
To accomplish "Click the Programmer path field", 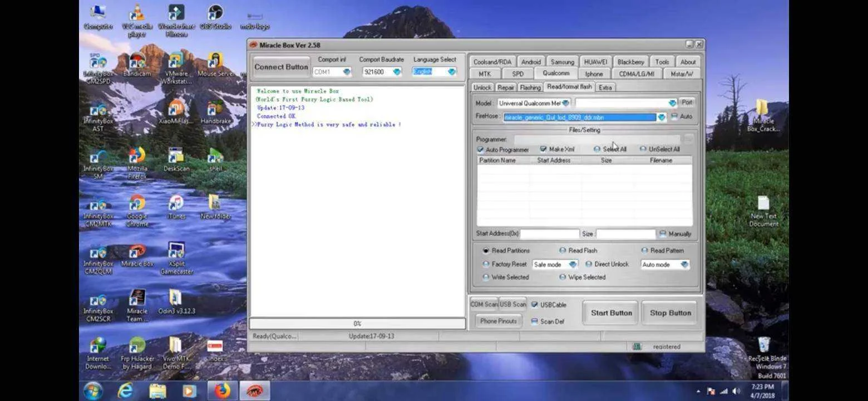I will coord(597,139).
